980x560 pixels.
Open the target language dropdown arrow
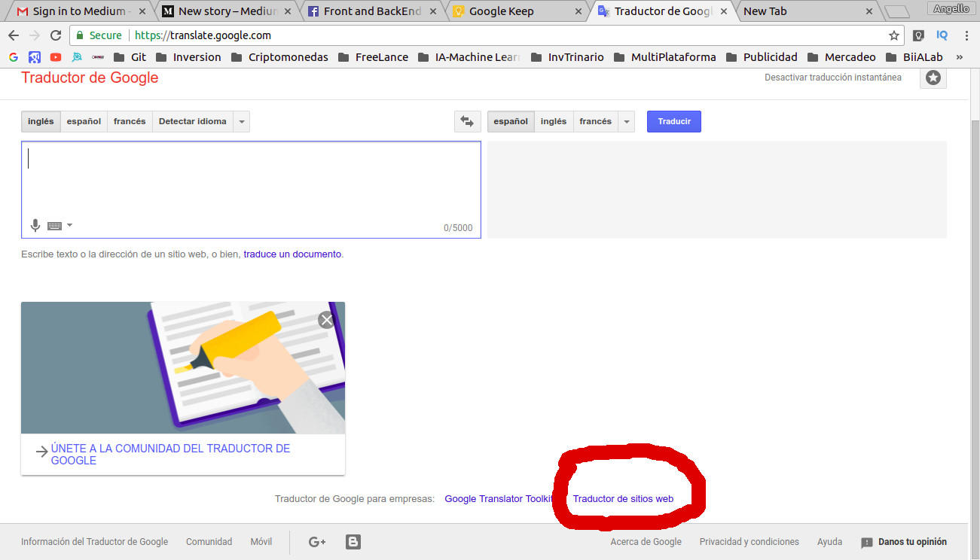point(627,121)
